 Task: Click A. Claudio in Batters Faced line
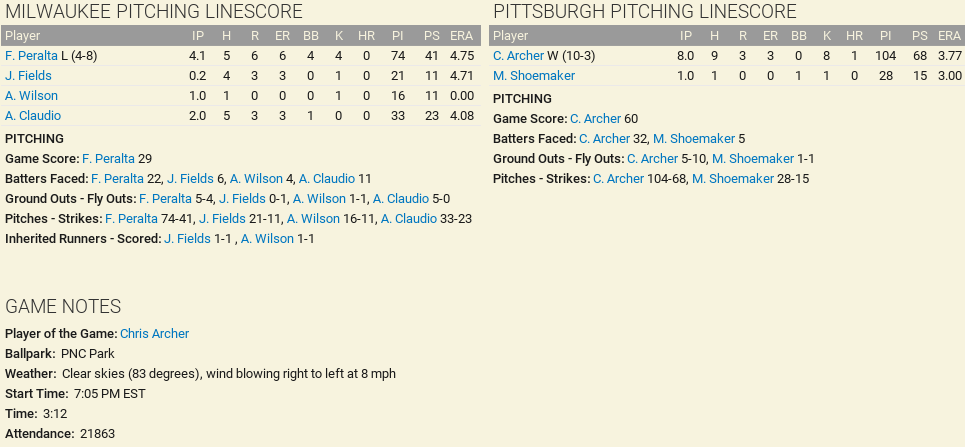[325, 179]
